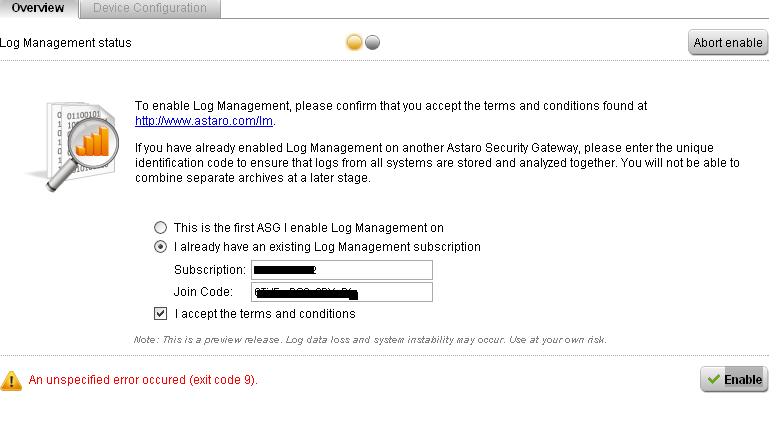Open the astaro.com/lm terms link
The image size is (778, 427).
[205, 121]
